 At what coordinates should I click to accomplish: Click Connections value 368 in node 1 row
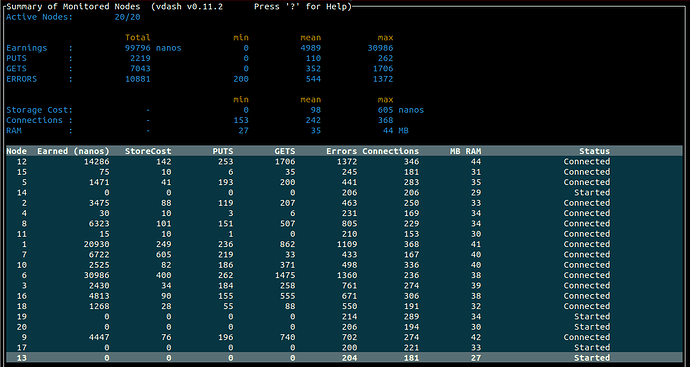411,244
